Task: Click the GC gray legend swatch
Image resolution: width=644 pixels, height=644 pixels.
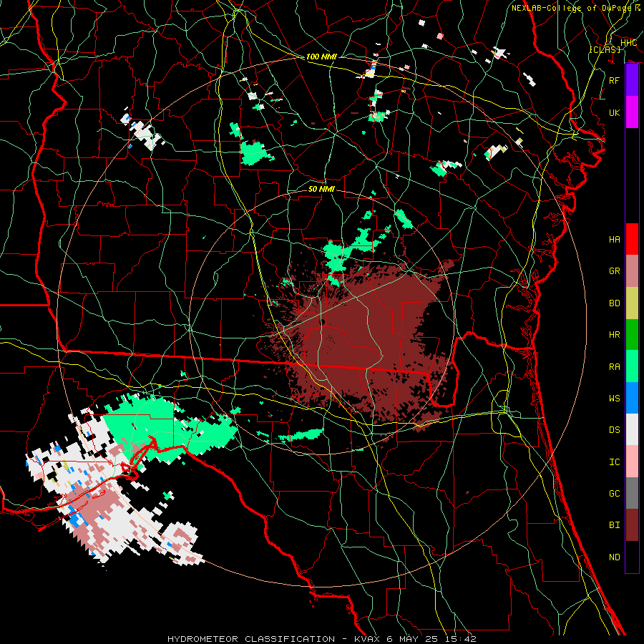Action: (632, 493)
